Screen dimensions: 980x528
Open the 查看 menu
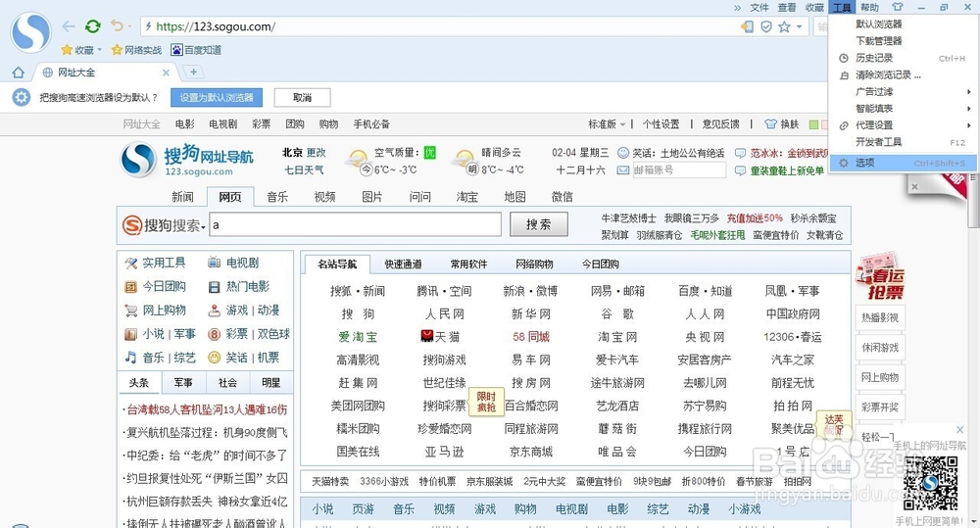click(x=787, y=8)
